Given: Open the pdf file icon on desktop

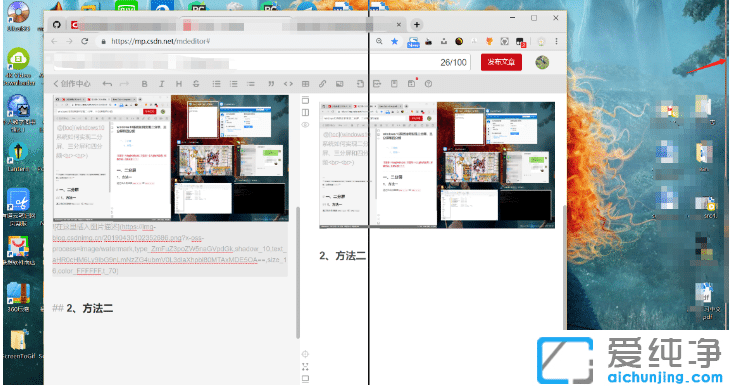Looking at the screenshot, I should [x=707, y=301].
